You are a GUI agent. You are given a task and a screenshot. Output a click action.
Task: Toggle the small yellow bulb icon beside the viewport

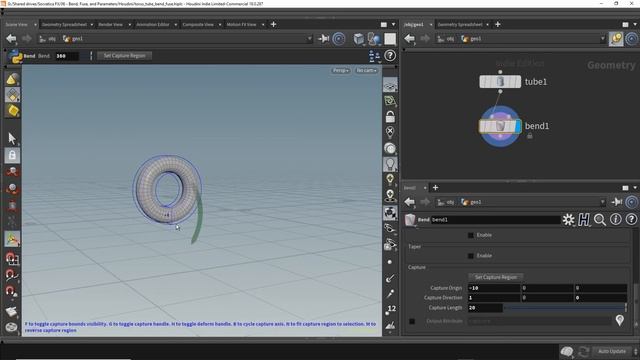[390, 180]
